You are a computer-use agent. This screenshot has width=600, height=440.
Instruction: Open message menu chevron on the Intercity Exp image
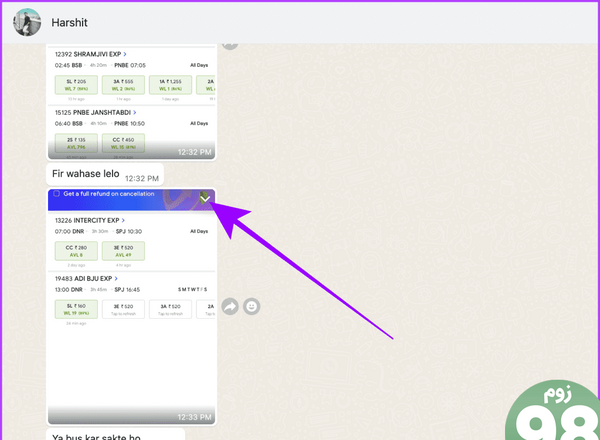205,198
